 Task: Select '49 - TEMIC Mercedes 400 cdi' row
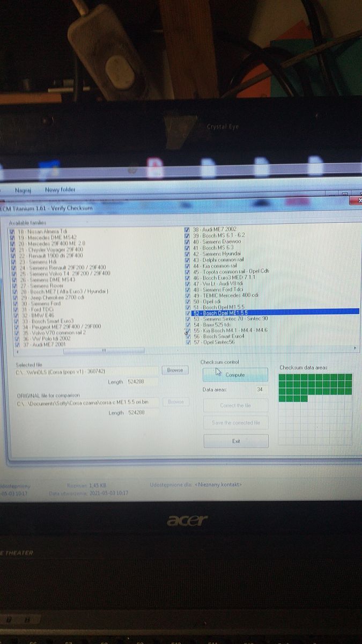pos(226,295)
